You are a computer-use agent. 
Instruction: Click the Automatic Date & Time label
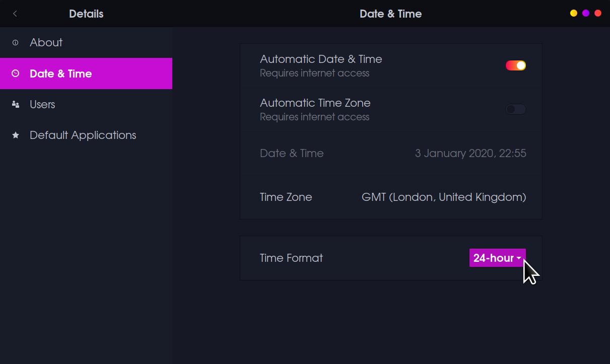(321, 59)
